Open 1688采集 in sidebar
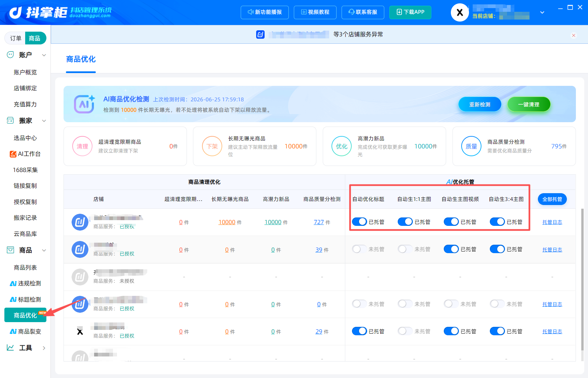The image size is (588, 378). [x=25, y=170]
